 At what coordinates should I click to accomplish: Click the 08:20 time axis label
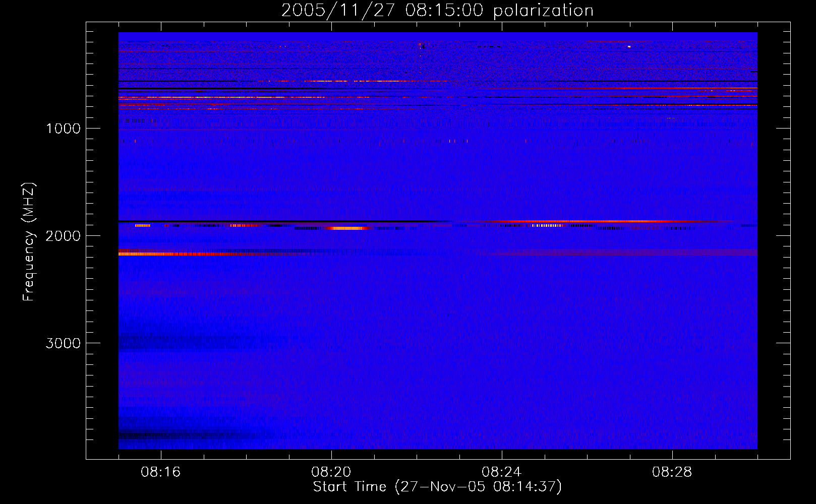click(331, 472)
